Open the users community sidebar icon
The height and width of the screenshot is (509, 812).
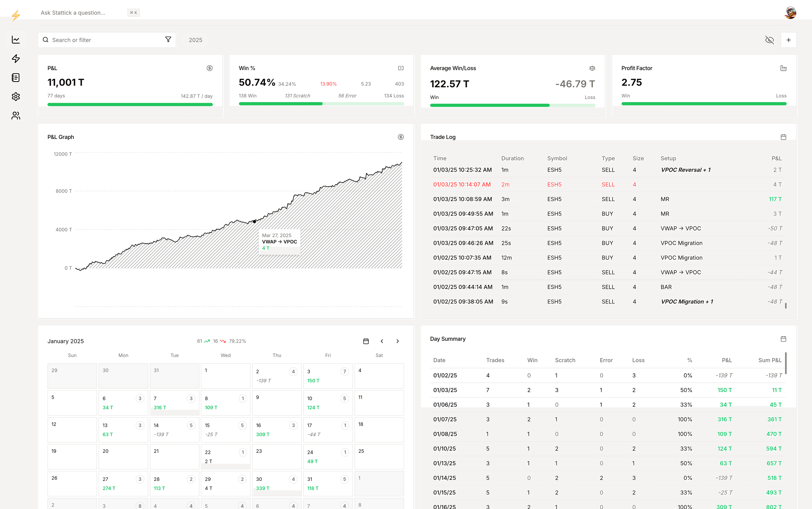(16, 116)
